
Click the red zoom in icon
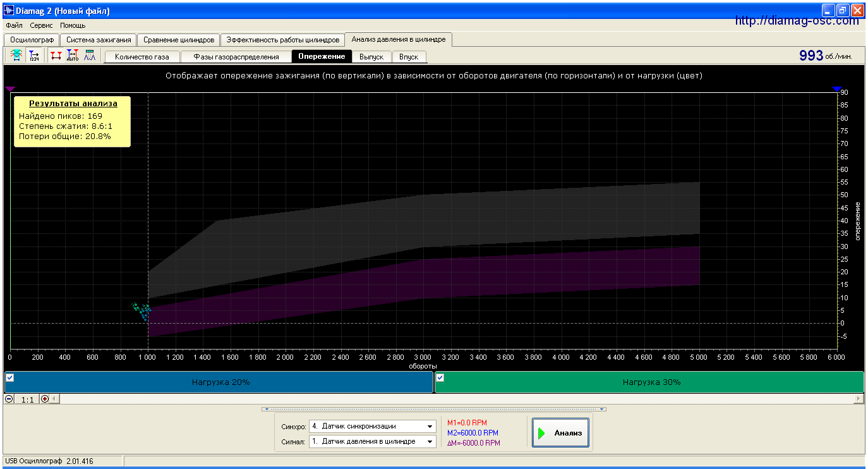pyautogui.click(x=44, y=399)
